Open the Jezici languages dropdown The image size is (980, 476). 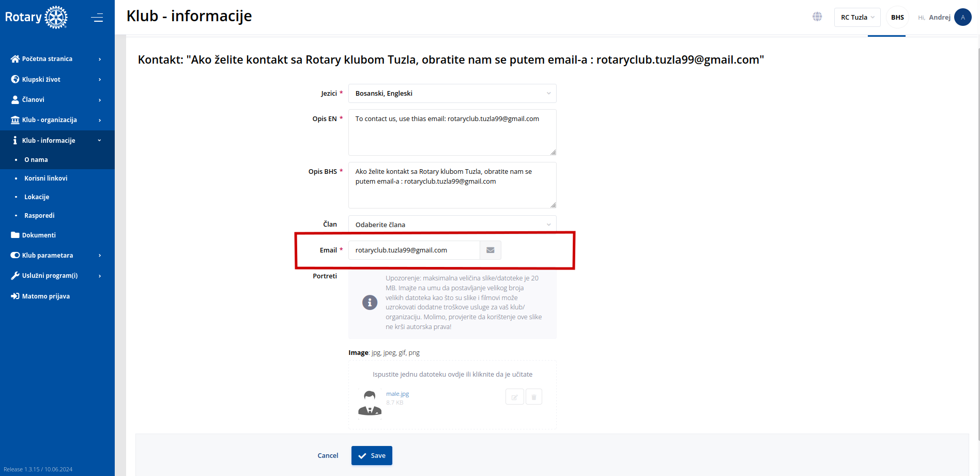click(x=452, y=94)
